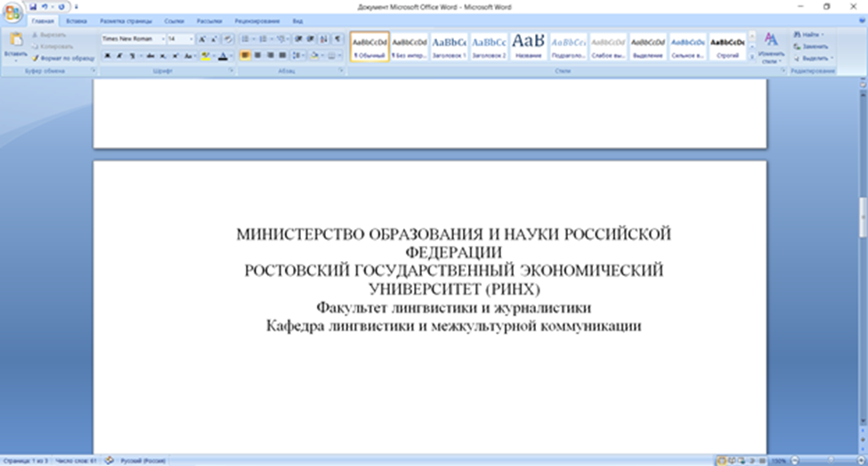Increase font size with grow font icon

tap(202, 39)
